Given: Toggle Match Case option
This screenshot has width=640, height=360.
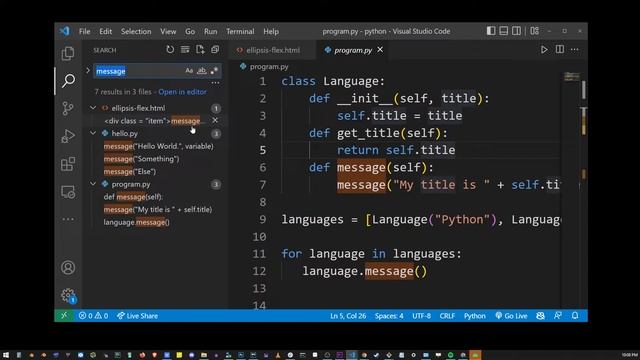Looking at the screenshot, I should click(x=189, y=71).
